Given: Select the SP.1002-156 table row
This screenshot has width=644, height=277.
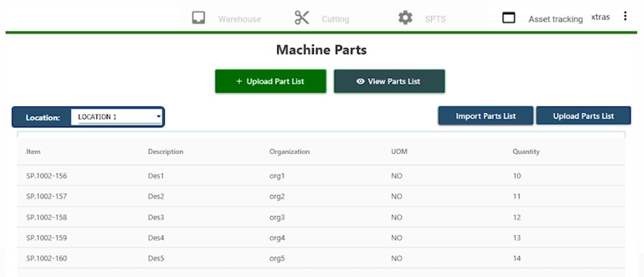Looking at the screenshot, I should tap(46, 176).
